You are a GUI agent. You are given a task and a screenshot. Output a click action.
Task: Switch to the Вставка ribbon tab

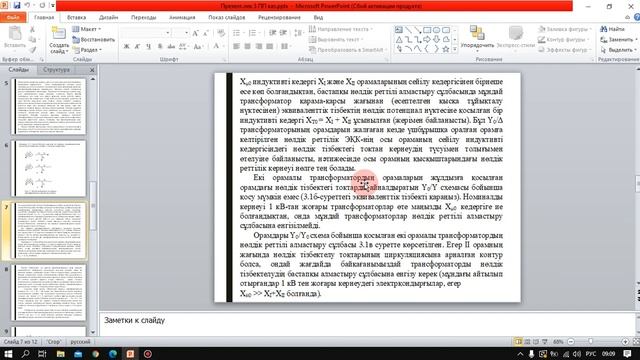(76, 18)
